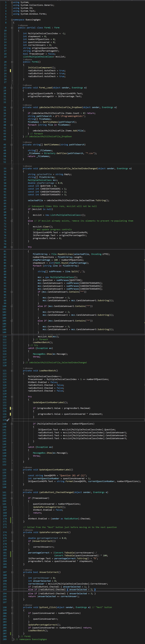Collapse the progressBar1.Value if block
The image size is (145, 644).
pos(12,408)
